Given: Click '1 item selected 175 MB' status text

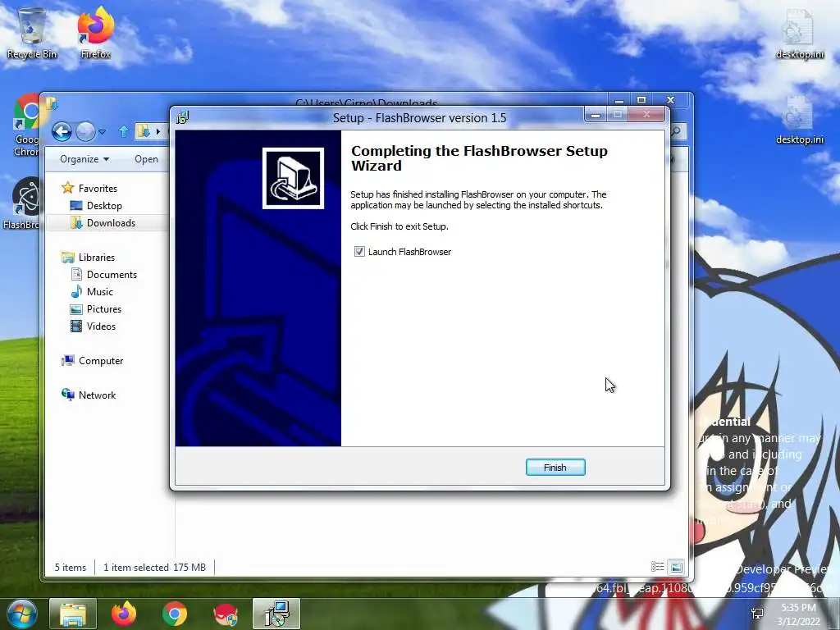Looking at the screenshot, I should [154, 568].
